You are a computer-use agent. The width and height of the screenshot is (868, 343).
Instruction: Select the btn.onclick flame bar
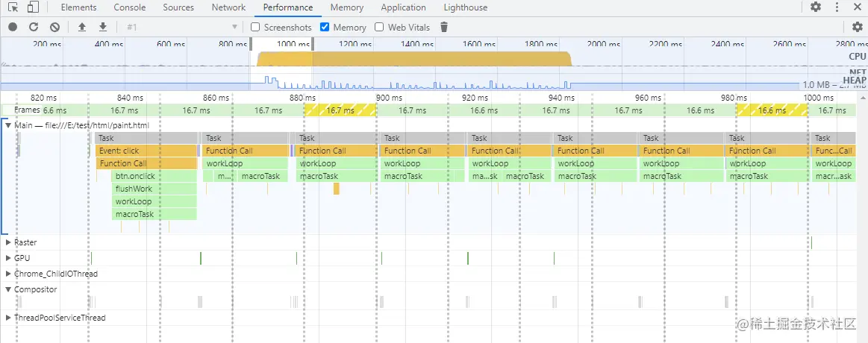[154, 176]
